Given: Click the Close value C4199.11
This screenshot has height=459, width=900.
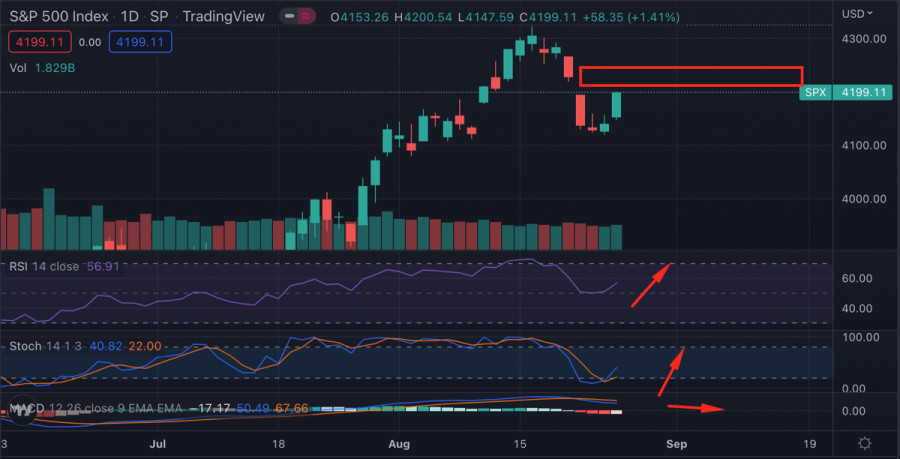Looking at the screenshot, I should click(548, 17).
